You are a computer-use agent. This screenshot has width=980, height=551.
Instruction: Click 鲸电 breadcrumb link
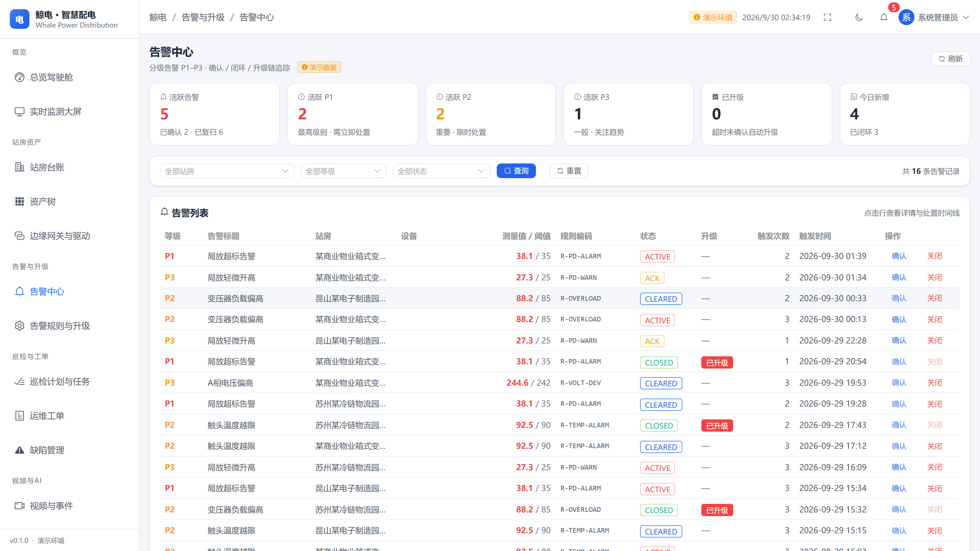coord(158,17)
